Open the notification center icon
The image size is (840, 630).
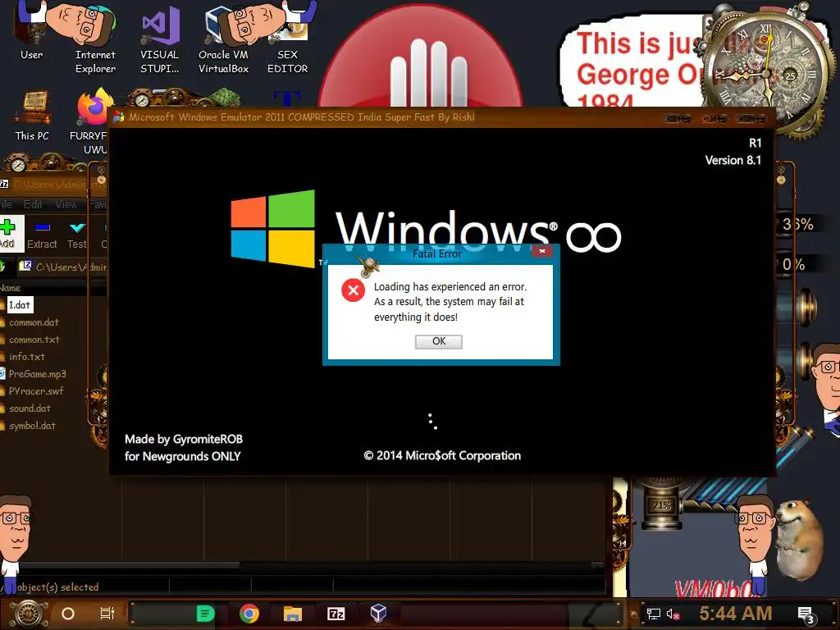pyautogui.click(x=806, y=614)
